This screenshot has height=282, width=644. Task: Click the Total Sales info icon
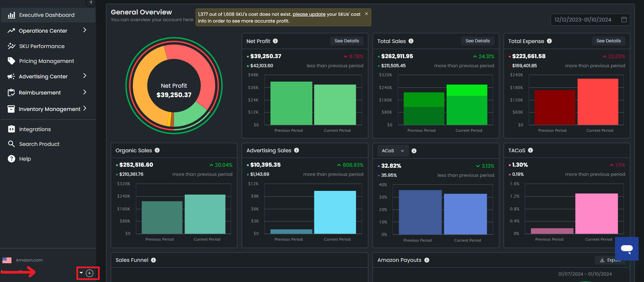[x=411, y=41]
